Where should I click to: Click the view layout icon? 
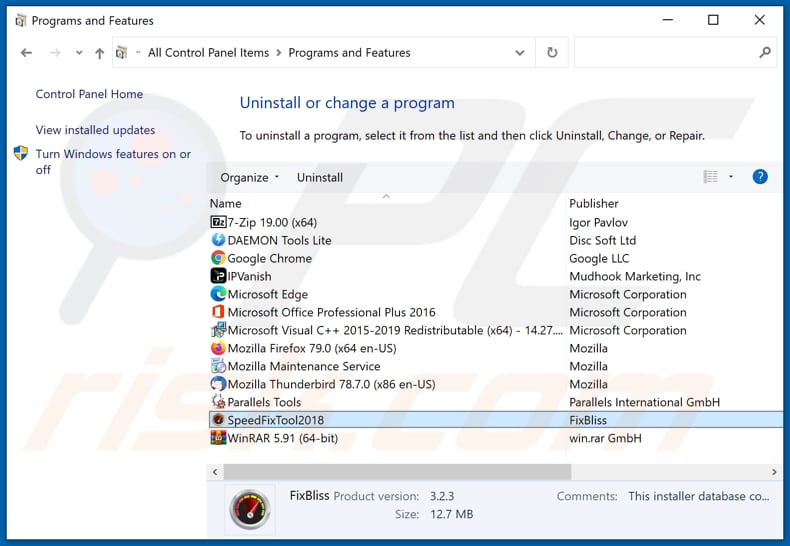710,177
